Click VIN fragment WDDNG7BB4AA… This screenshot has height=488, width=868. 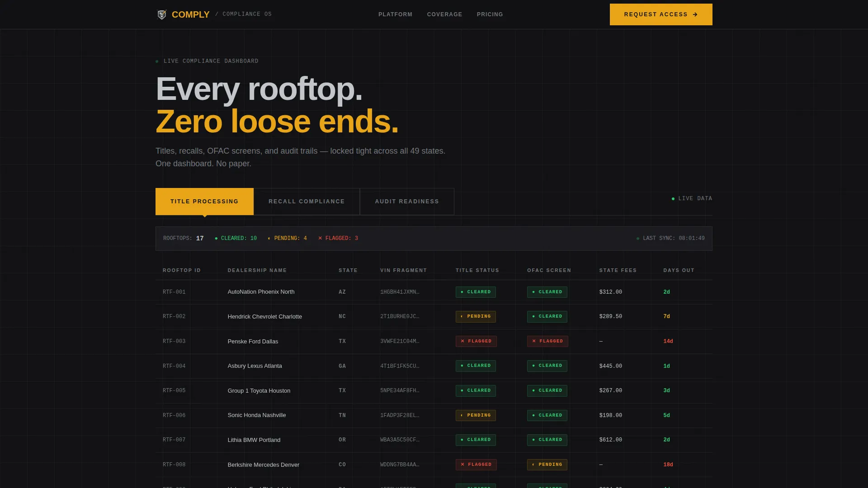click(x=400, y=465)
